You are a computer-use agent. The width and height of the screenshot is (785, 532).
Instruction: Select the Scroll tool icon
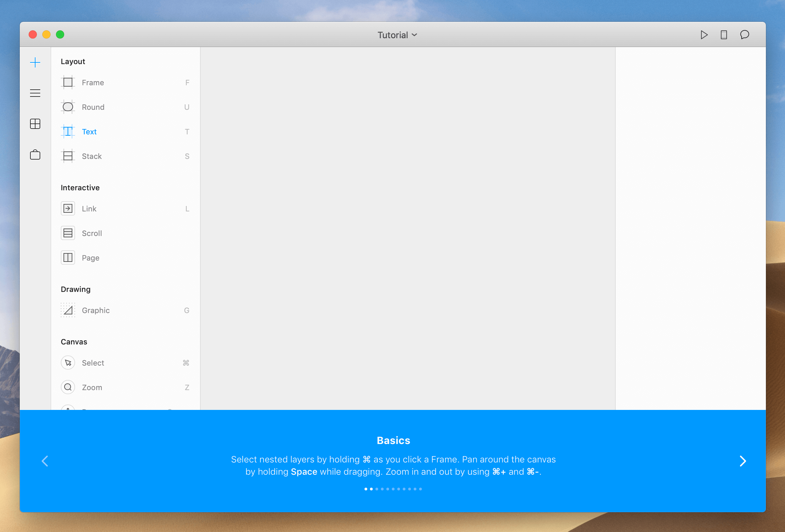click(x=68, y=233)
